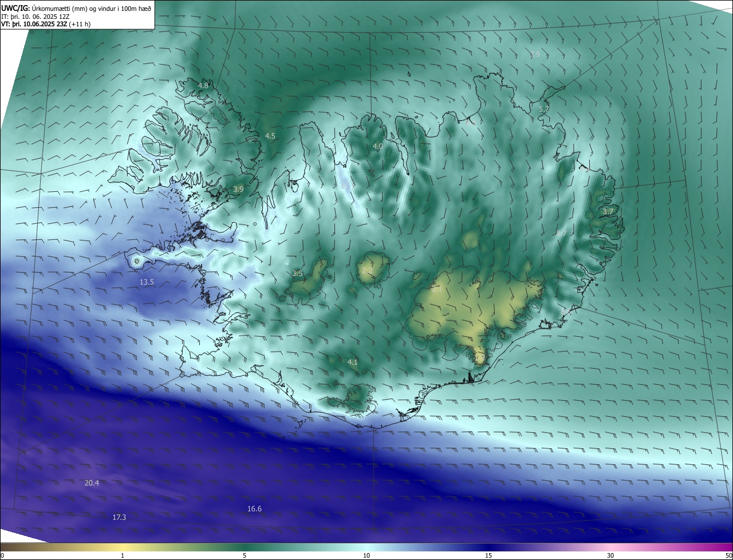Click the 3.7 value label
This screenshot has width=733, height=560.
[608, 212]
